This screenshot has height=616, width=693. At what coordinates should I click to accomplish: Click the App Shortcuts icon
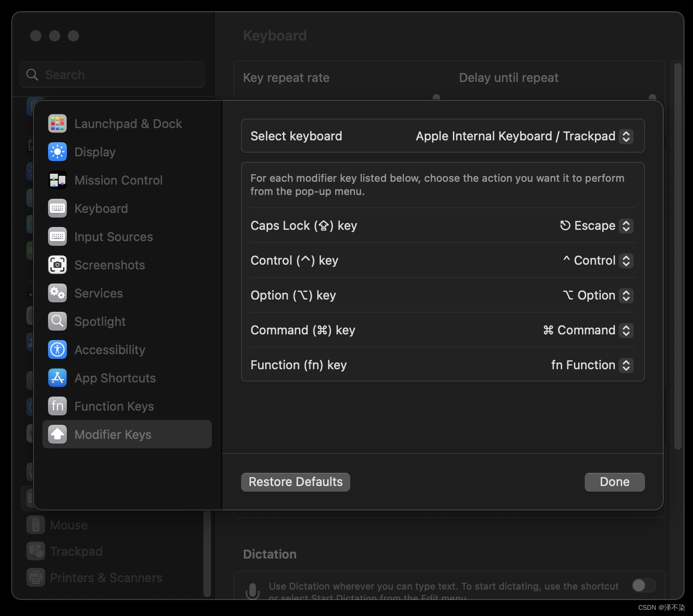pos(57,378)
